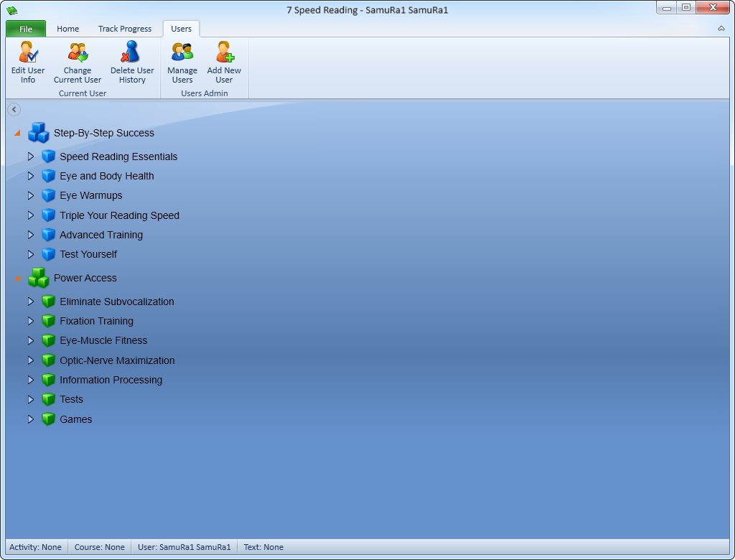Screen dimensions: 735x560
Task: Expand the Speed Reading Essentials node
Action: pos(30,157)
